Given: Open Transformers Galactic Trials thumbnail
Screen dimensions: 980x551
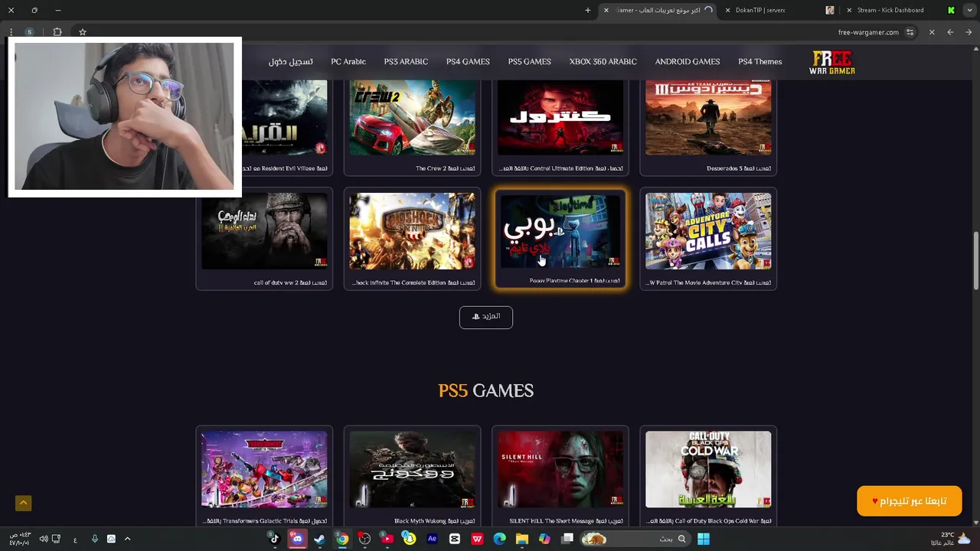Looking at the screenshot, I should point(264,469).
